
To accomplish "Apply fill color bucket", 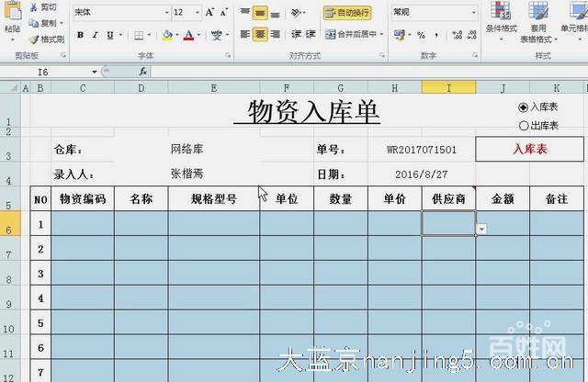I will tap(167, 35).
